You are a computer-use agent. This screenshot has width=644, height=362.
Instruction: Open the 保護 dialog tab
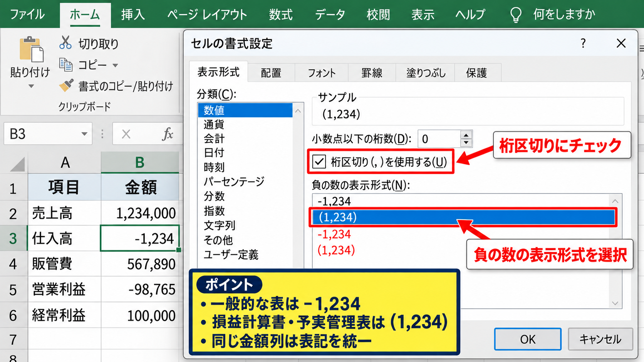point(477,73)
